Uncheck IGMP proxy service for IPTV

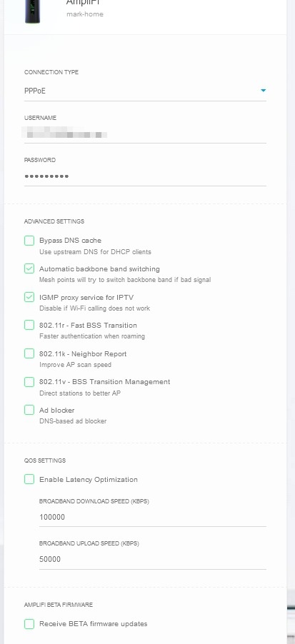29,297
